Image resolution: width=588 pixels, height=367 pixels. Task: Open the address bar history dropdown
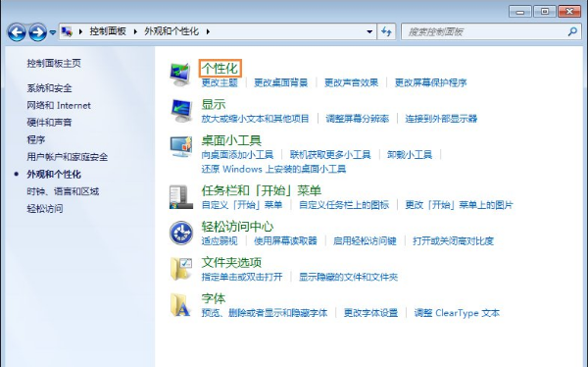[369, 31]
